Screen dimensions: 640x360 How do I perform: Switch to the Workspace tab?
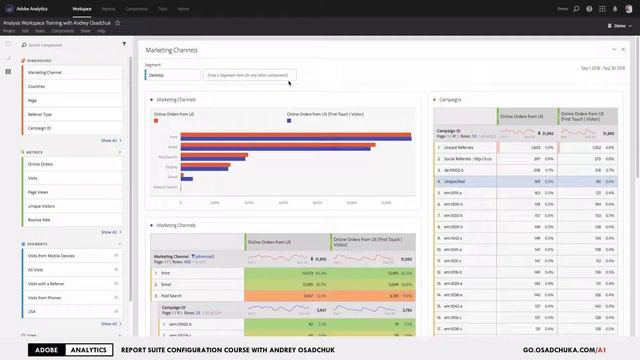pyautogui.click(x=82, y=9)
